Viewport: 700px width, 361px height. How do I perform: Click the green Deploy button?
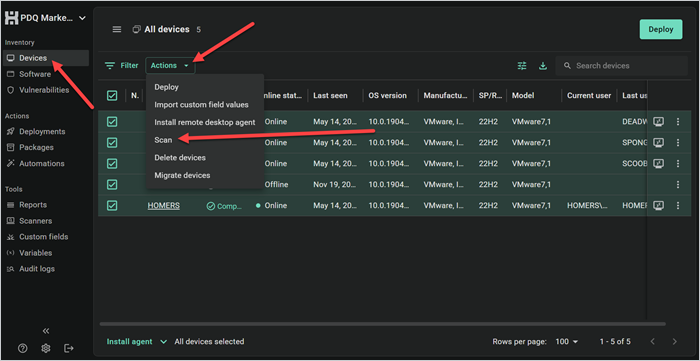pos(661,29)
